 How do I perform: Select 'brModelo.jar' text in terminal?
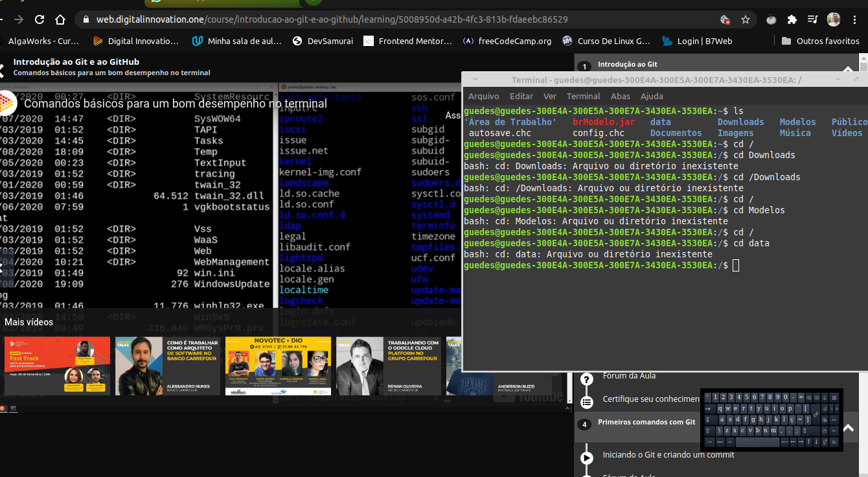[x=604, y=122]
